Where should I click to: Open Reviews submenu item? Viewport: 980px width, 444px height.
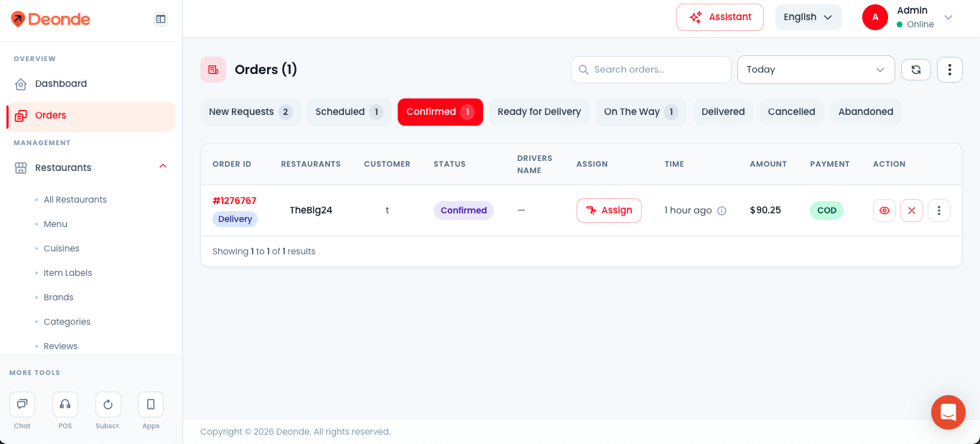click(60, 346)
